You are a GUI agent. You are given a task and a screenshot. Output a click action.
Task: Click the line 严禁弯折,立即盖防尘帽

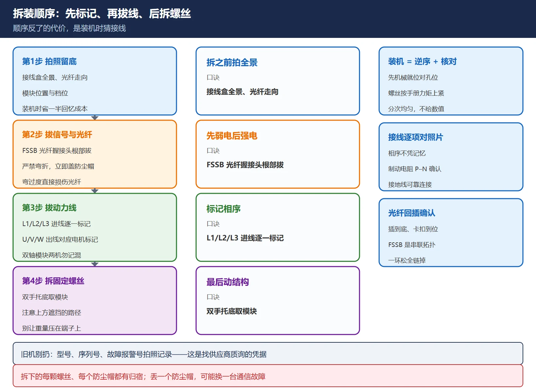(x=58, y=166)
